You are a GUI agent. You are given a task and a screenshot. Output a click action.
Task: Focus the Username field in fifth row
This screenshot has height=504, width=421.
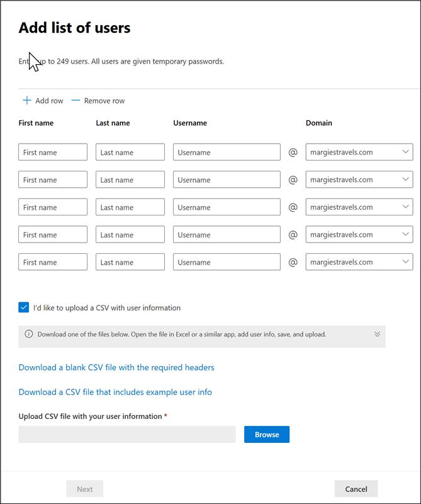(x=227, y=262)
